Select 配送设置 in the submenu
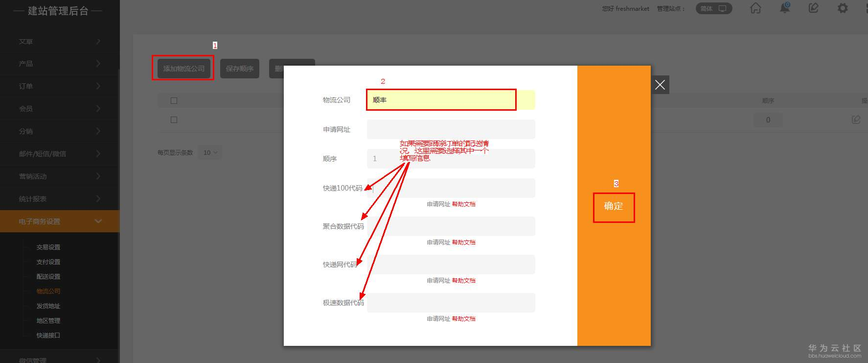868x363 pixels. (x=48, y=277)
